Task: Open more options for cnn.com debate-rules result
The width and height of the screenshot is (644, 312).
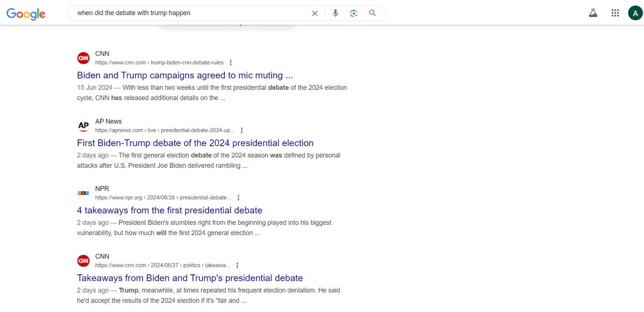Action: coord(230,63)
